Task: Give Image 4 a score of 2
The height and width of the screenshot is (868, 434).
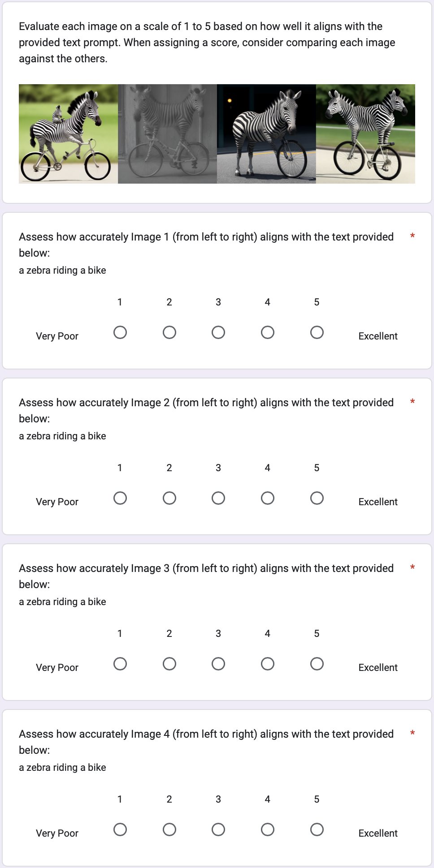Action: coord(169,829)
